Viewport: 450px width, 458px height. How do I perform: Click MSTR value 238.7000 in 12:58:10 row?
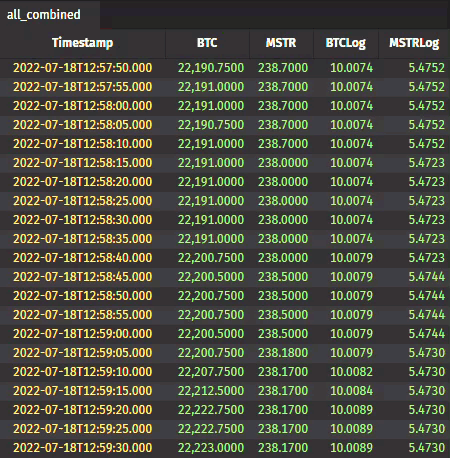(283, 144)
